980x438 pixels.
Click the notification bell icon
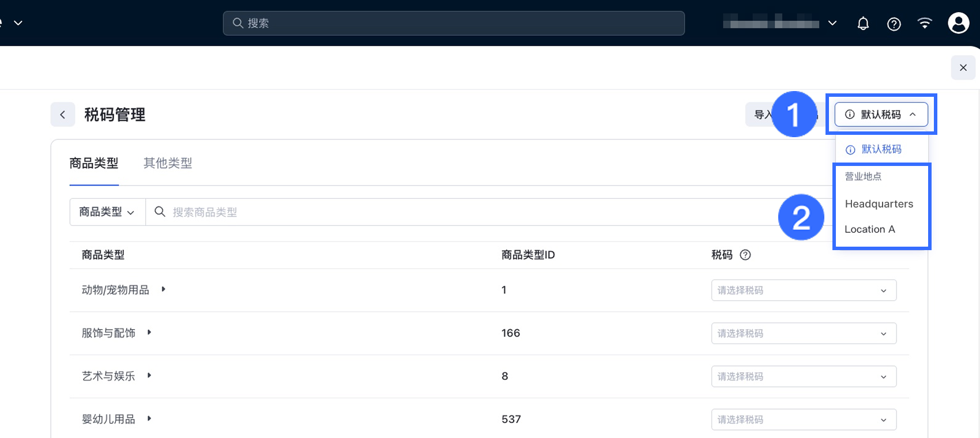(863, 24)
